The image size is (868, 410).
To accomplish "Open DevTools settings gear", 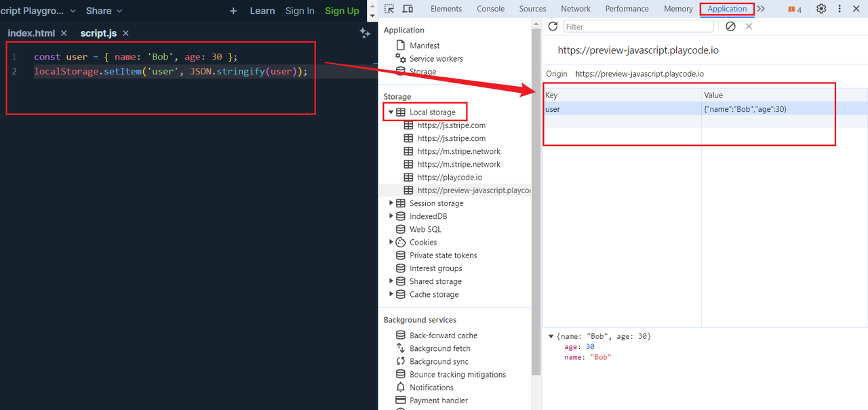I will click(x=821, y=9).
